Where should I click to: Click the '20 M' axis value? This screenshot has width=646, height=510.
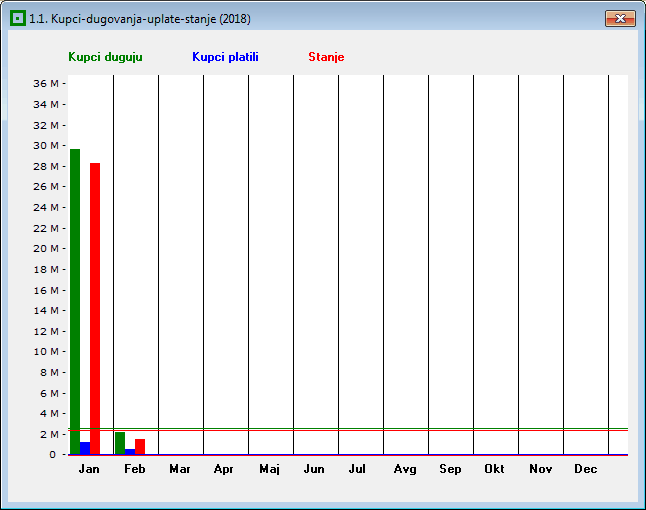coord(46,248)
